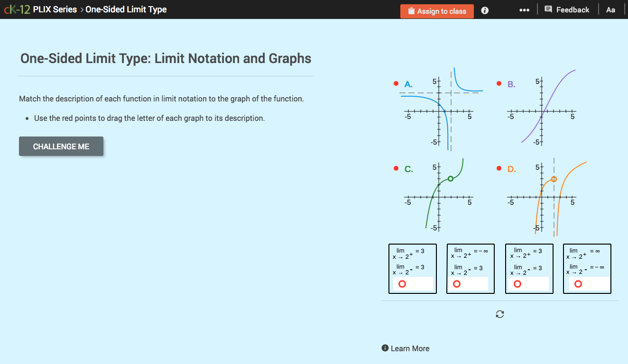
Task: Open the Aa text display settings
Action: tap(611, 9)
